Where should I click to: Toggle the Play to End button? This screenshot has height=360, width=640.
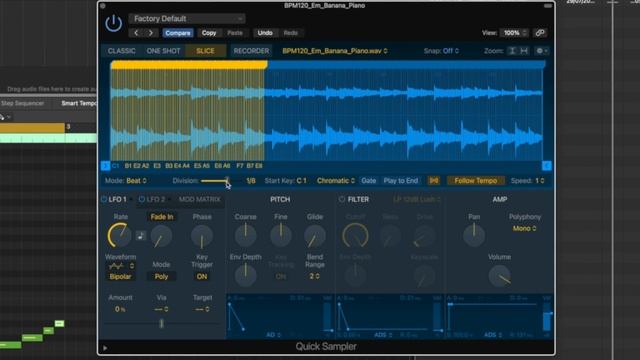point(400,180)
